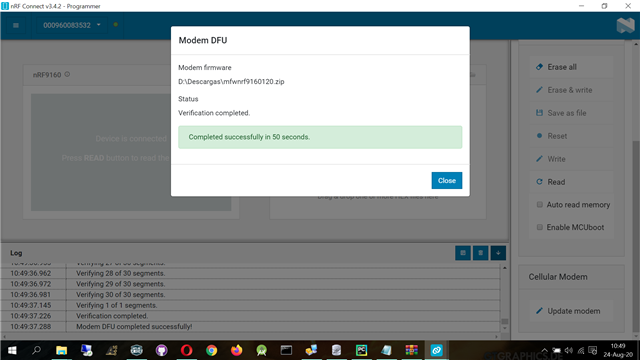Click the green device status indicator
Image resolution: width=640 pixels, height=360 pixels.
click(116, 25)
